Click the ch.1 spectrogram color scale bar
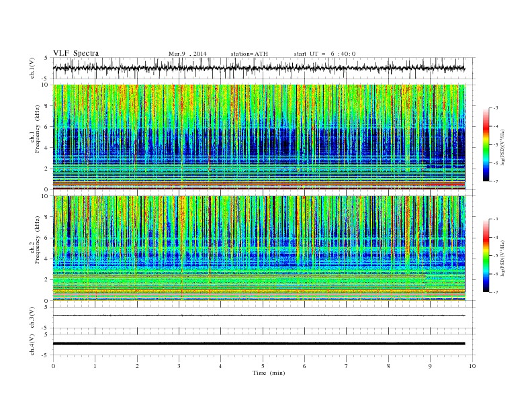The width and height of the screenshot is (532, 411). pyautogui.click(x=486, y=144)
